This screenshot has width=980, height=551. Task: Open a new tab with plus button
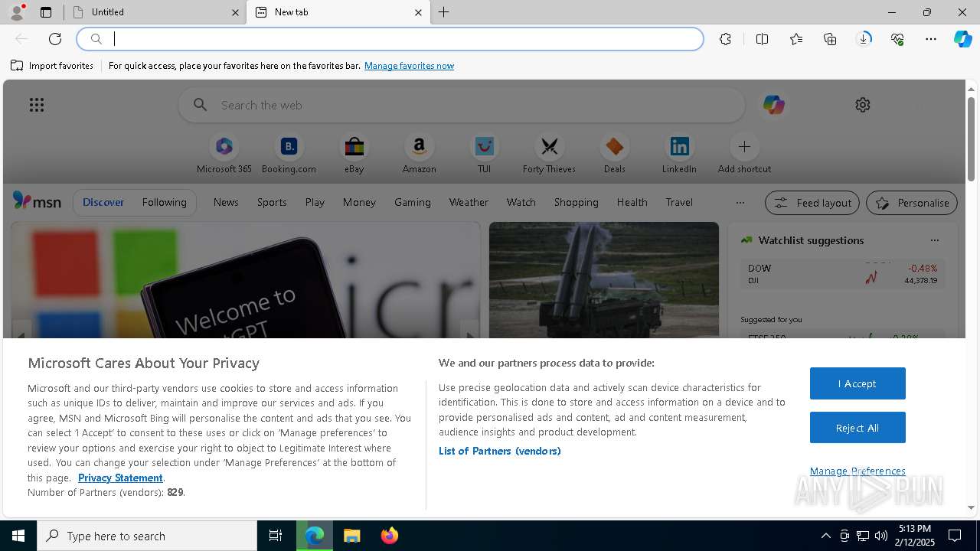point(444,12)
